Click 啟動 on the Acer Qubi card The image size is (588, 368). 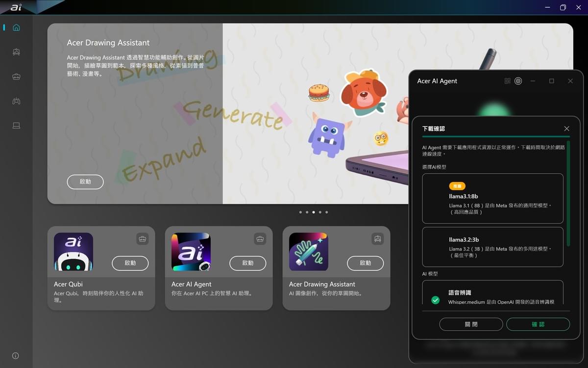click(130, 263)
